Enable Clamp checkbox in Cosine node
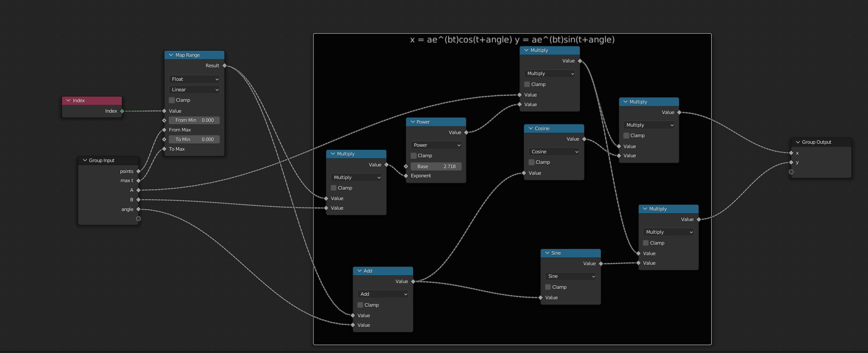 531,162
